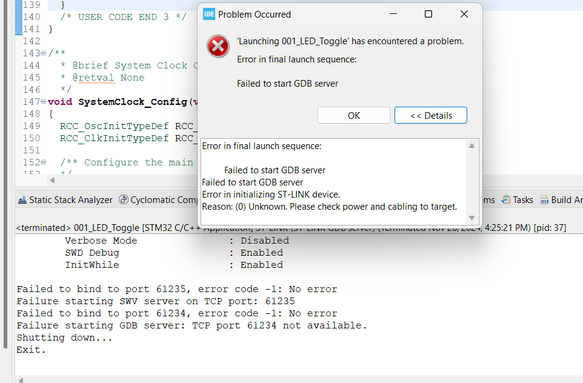Viewport: 583px width, 383px height.
Task: Close the Problem Occurred dialog
Action: (464, 14)
